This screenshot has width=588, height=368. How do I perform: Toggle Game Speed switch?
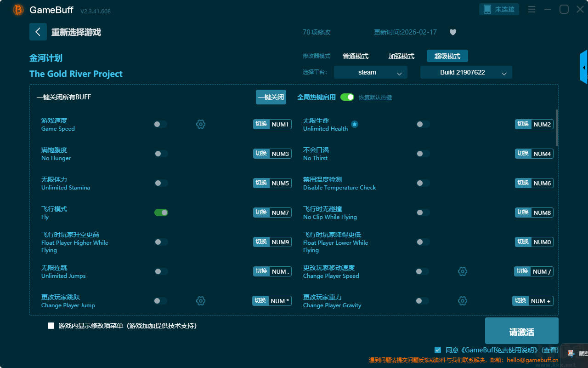click(x=161, y=124)
